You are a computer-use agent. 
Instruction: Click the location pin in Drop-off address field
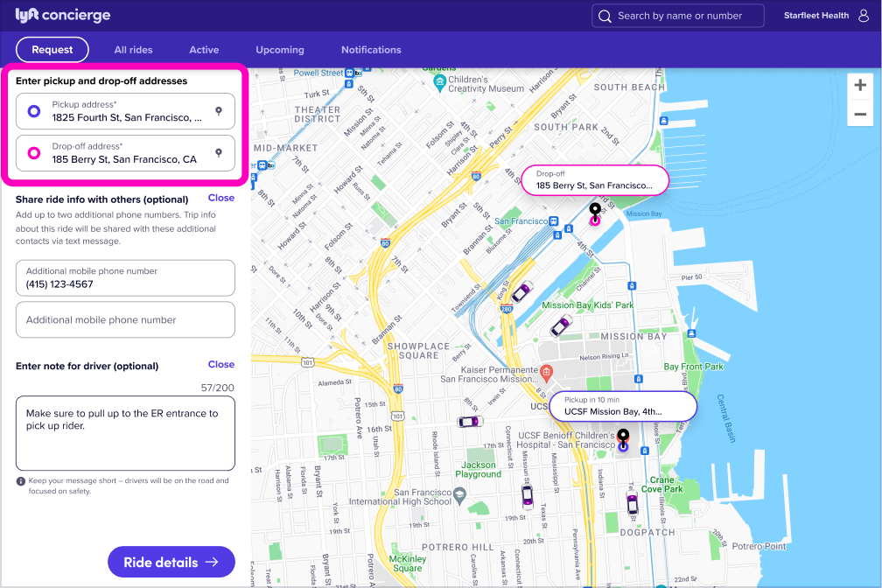(219, 152)
